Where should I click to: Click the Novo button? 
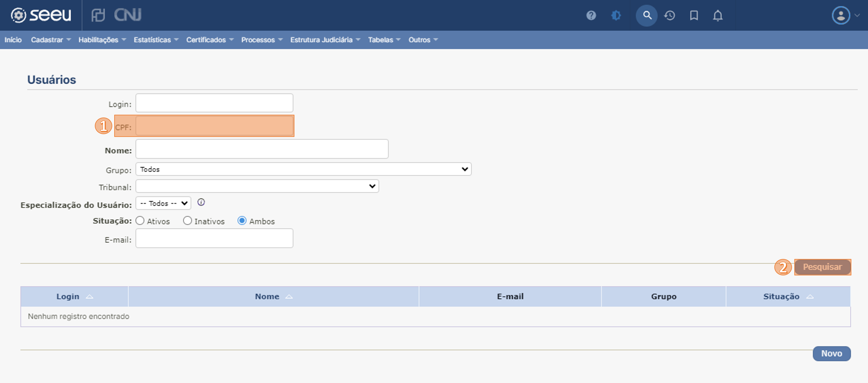coord(831,354)
